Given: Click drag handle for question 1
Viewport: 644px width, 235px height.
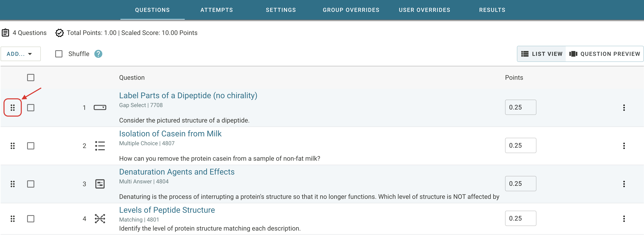Looking at the screenshot, I should coord(12,107).
